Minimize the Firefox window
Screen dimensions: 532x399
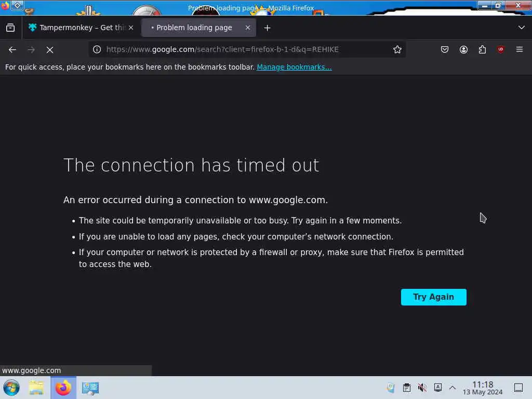[x=485, y=5]
